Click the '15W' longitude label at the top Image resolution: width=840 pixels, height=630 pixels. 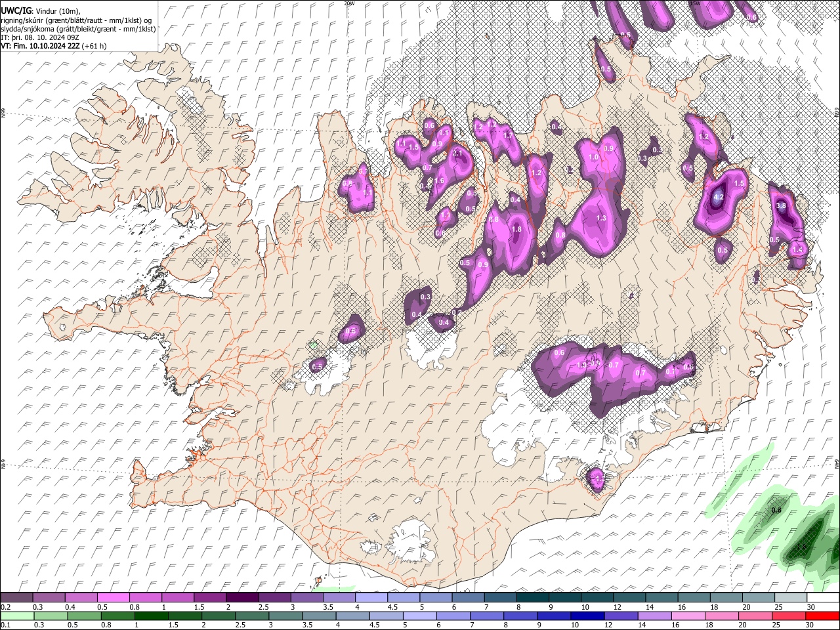(x=694, y=3)
